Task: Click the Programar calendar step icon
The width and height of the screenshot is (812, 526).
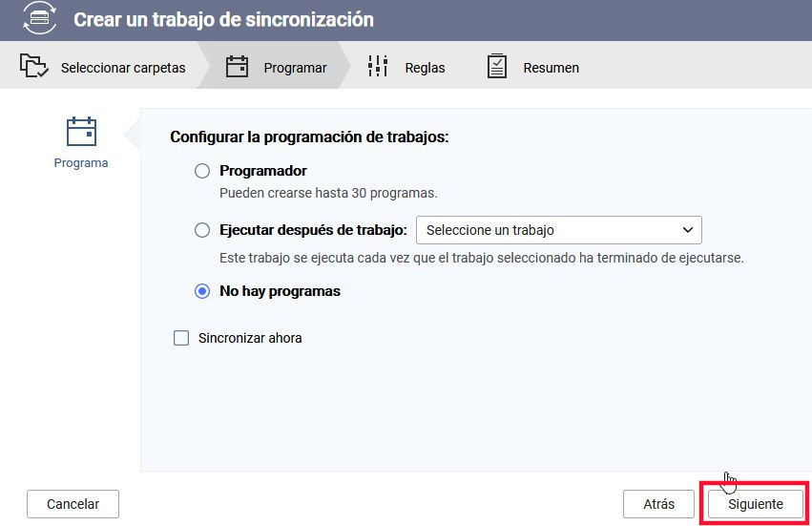Action: pyautogui.click(x=237, y=67)
